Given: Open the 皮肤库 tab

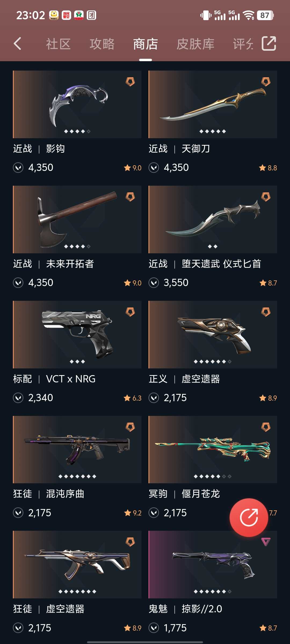Looking at the screenshot, I should (x=195, y=44).
